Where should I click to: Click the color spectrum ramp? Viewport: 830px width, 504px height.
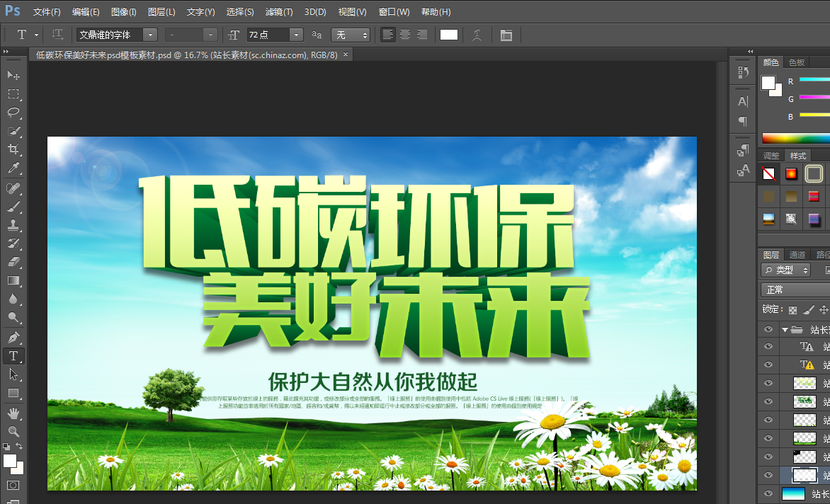(795, 139)
